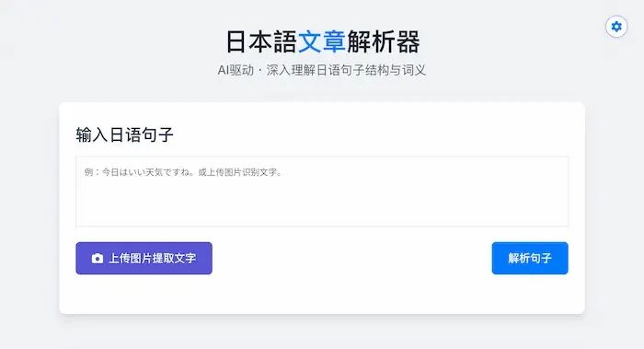Focus the Japanese sentence text area

322,192
